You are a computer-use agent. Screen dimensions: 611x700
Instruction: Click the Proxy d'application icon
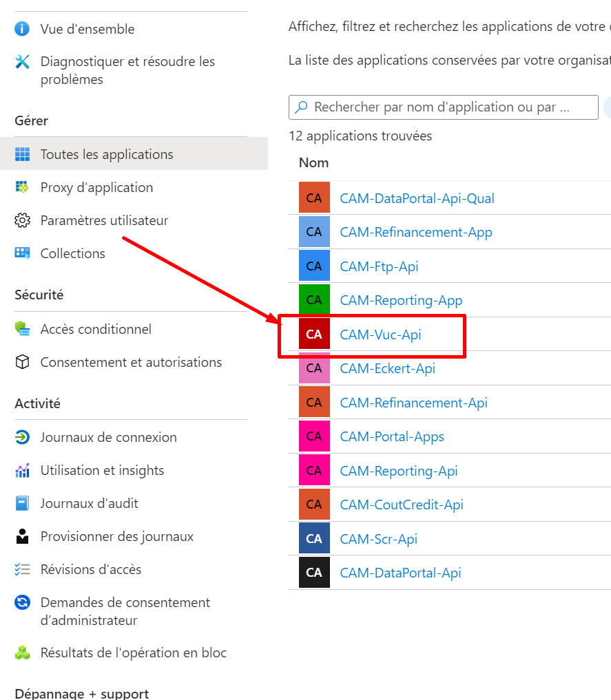(x=22, y=187)
